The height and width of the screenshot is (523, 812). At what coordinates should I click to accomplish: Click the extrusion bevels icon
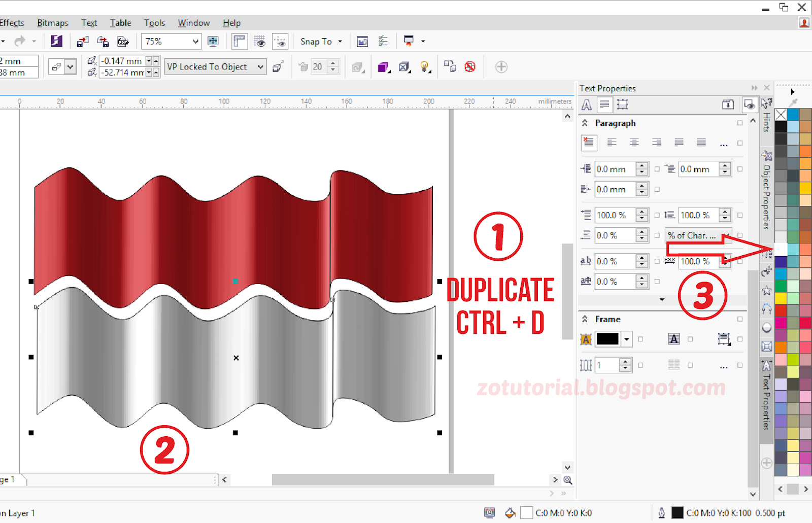[x=404, y=67]
